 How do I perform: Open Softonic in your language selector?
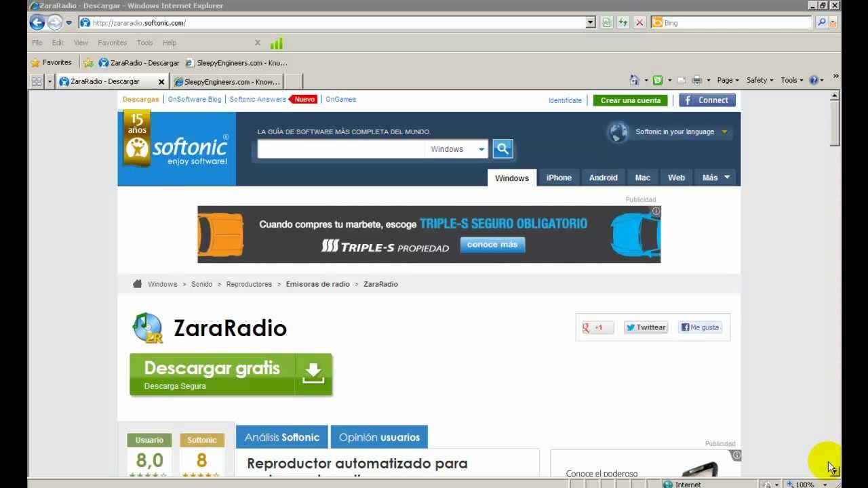tap(680, 131)
